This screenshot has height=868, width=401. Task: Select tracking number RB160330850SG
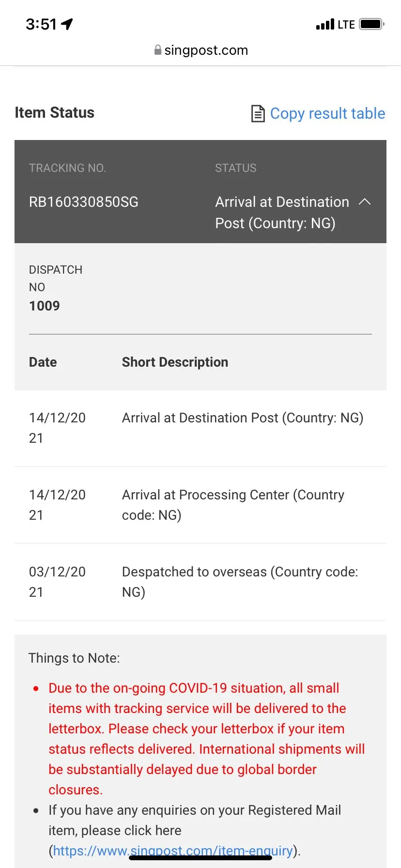pos(84,202)
